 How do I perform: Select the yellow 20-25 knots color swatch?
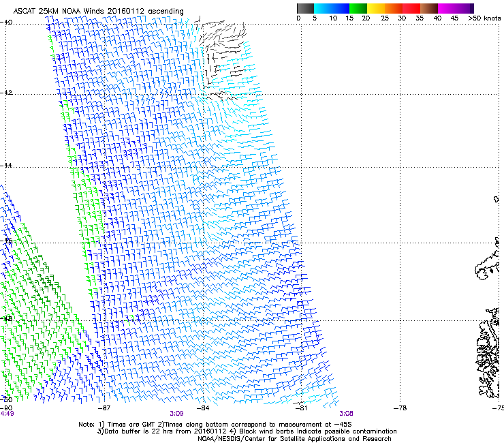(376, 8)
